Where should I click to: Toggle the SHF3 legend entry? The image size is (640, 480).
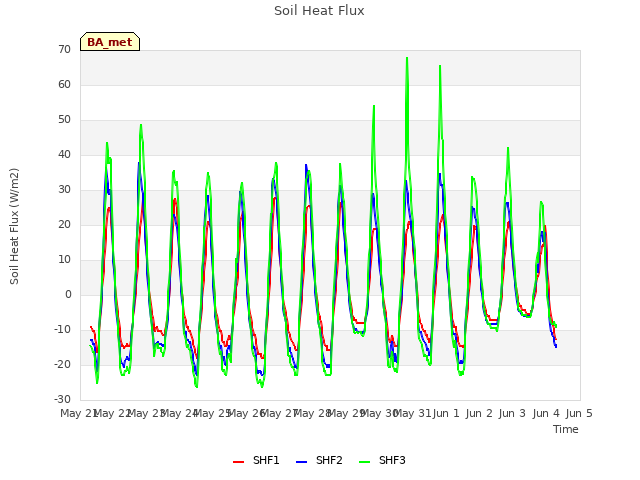(382, 460)
